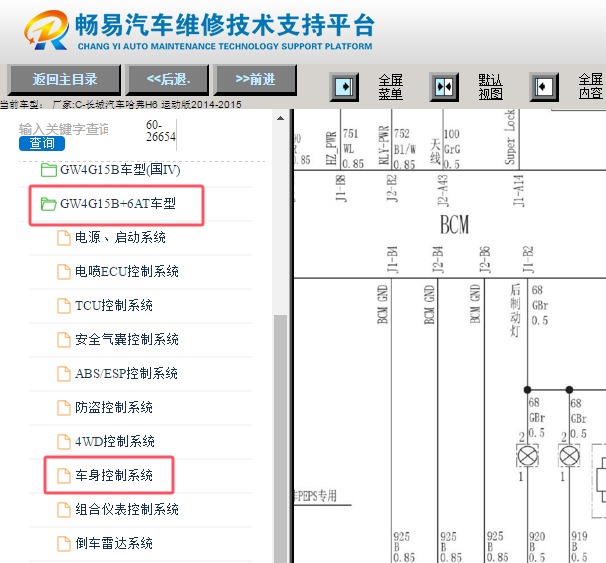Focus the 输入关键字查询 search field
The width and height of the screenshot is (606, 563).
point(64,129)
